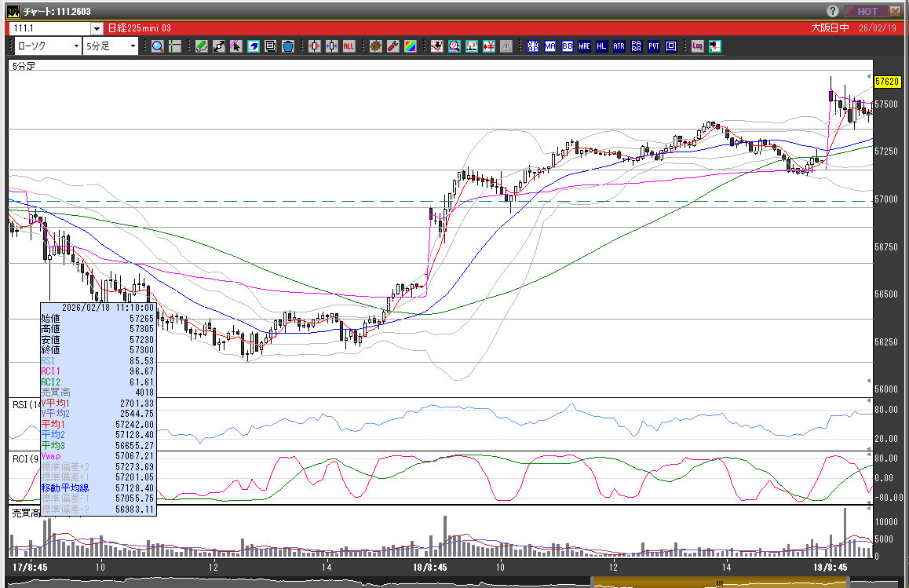This screenshot has height=588, width=909.
Task: Click the arrow pointer cursor tool
Action: (236, 46)
